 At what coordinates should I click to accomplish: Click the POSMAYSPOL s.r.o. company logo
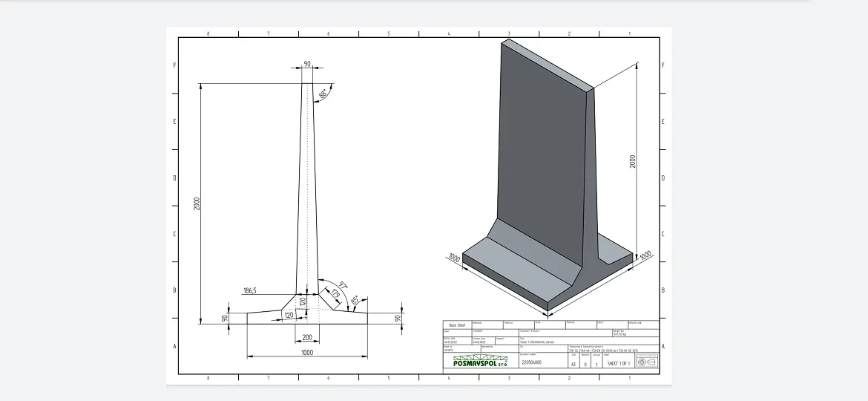point(480,361)
